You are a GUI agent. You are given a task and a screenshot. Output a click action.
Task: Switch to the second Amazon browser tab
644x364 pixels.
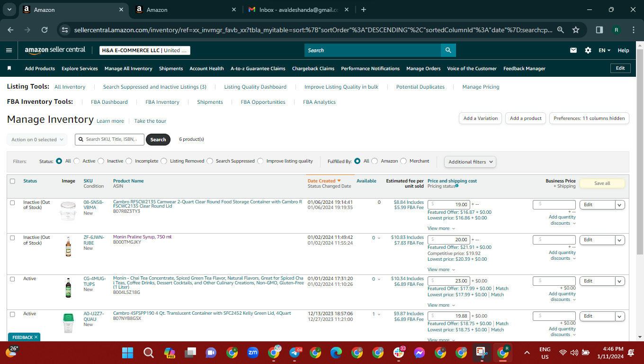point(186,9)
